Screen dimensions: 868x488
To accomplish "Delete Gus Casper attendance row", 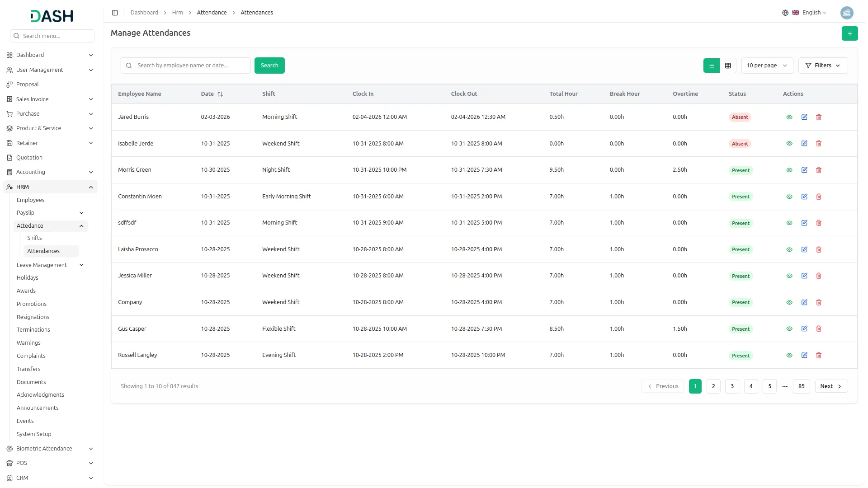I will (819, 329).
